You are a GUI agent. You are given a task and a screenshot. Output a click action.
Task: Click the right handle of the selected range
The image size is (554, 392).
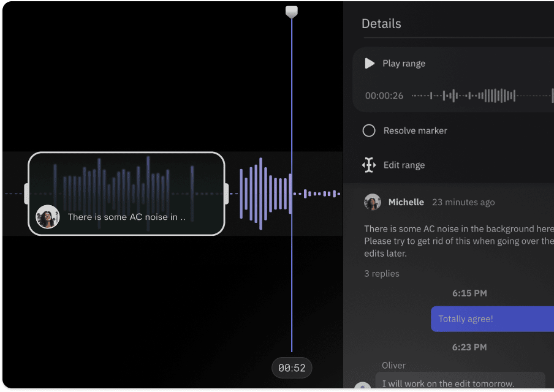[226, 194]
